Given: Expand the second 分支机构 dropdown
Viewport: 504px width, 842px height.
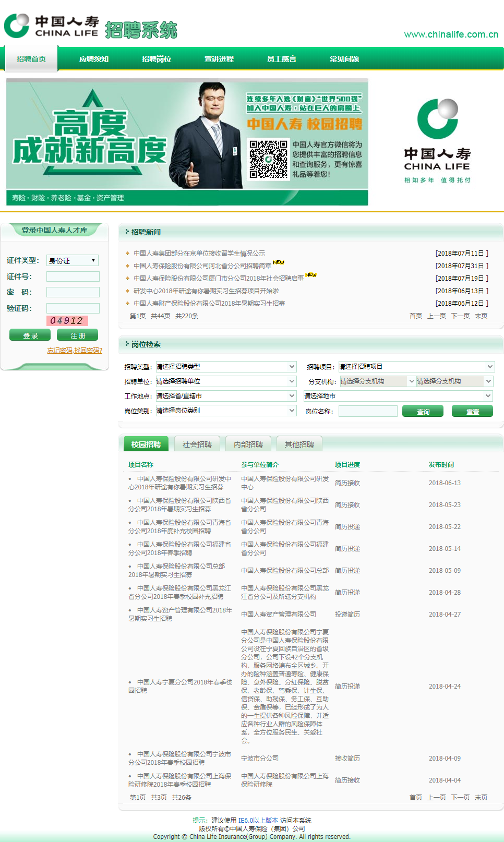Looking at the screenshot, I should [454, 381].
